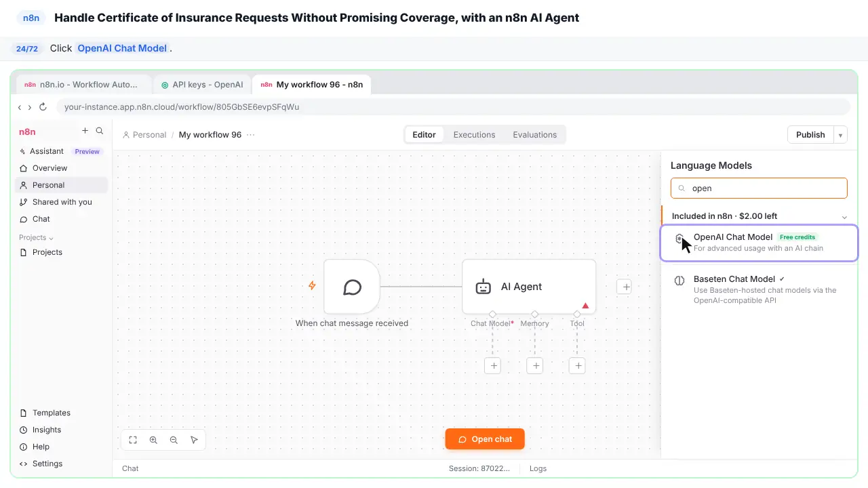Click the fit-to-view canvas icon
This screenshot has width=868, height=488.
[133, 440]
